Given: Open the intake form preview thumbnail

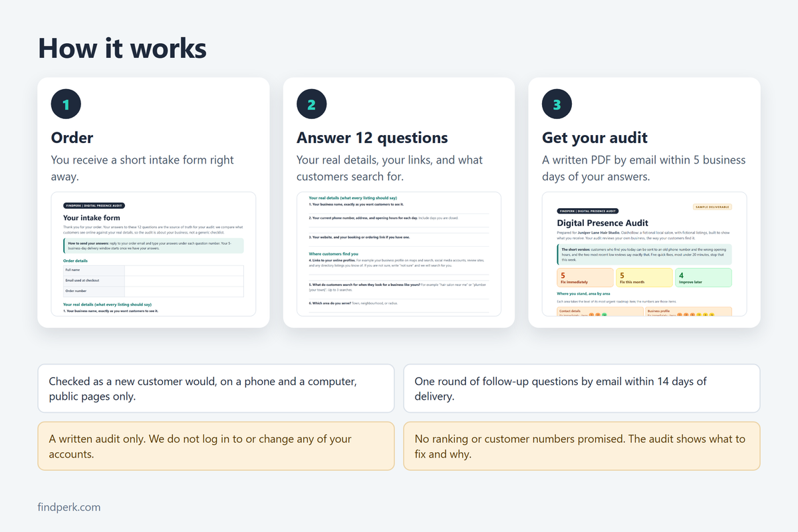Looking at the screenshot, I should [x=154, y=254].
